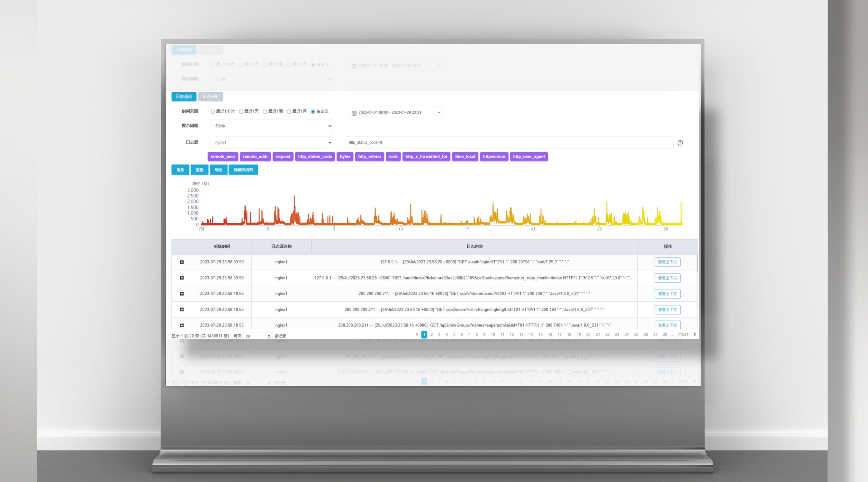Screen dimensions: 868x482
Task: Select the 最近1小时 time range radio
Action: coord(212,112)
